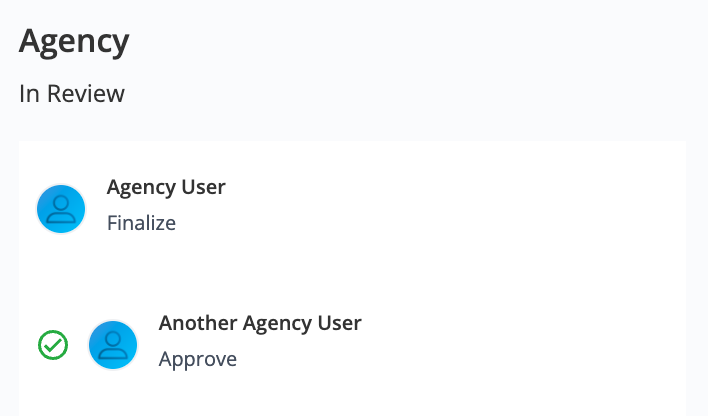Click the Another Agency User name
The image size is (708, 416).
(x=260, y=323)
